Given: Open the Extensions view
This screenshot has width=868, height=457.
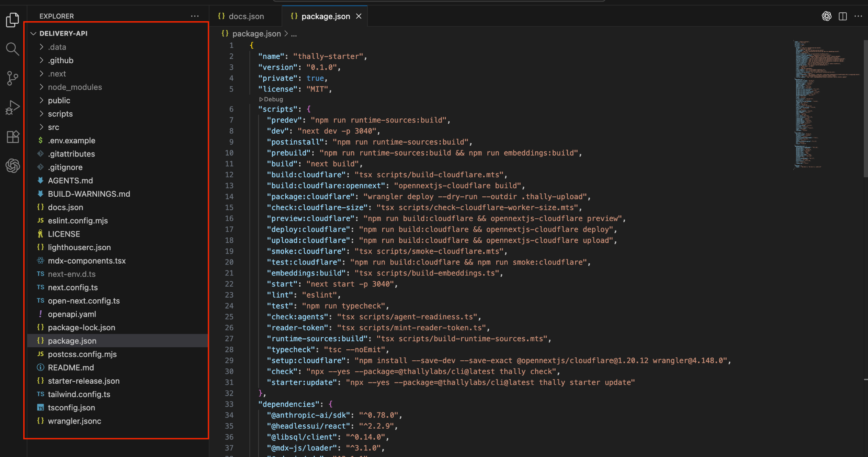Looking at the screenshot, I should pyautogui.click(x=13, y=137).
